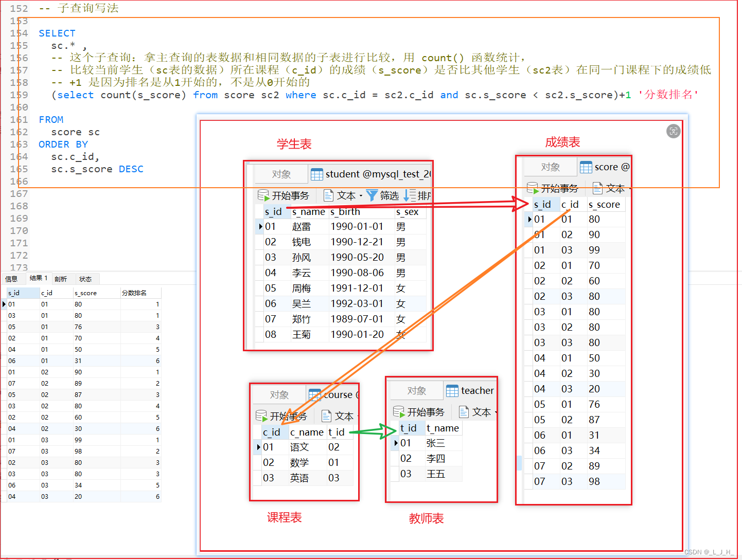The height and width of the screenshot is (560, 742).
Task: Click the s_birth column header
Action: (x=362, y=212)
